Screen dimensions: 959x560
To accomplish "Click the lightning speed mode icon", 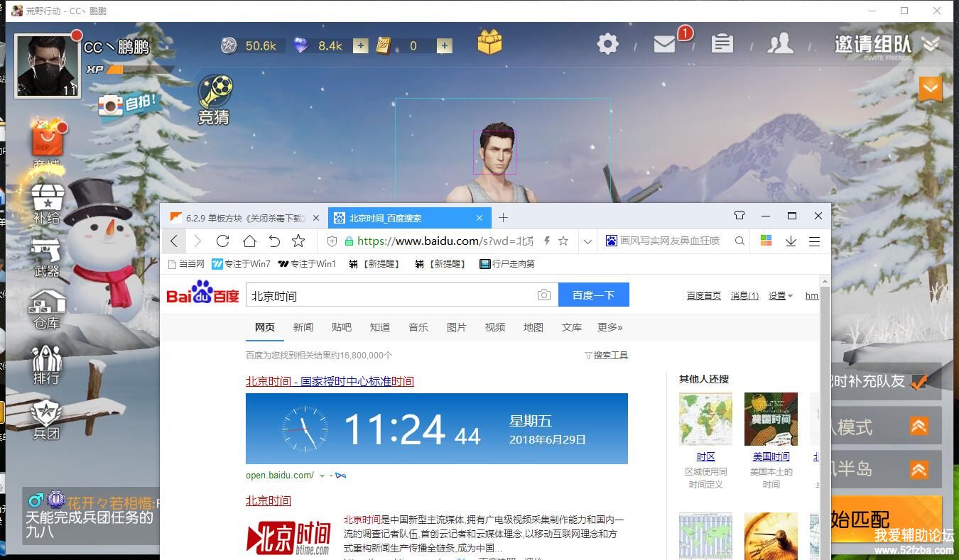I will [x=546, y=241].
